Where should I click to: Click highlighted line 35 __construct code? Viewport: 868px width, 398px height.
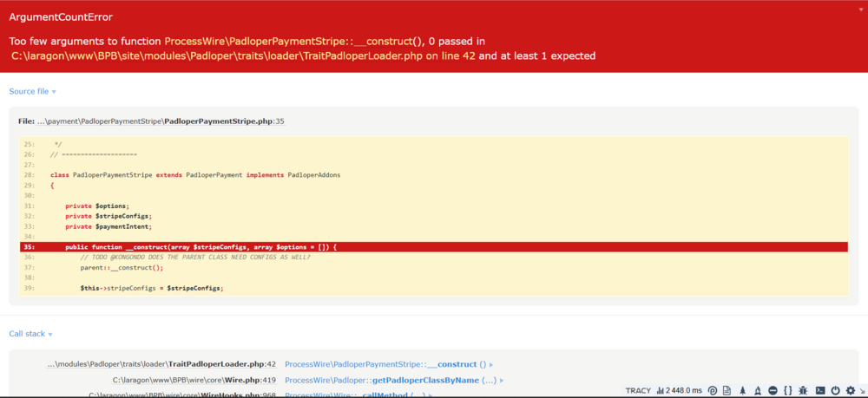[433, 247]
